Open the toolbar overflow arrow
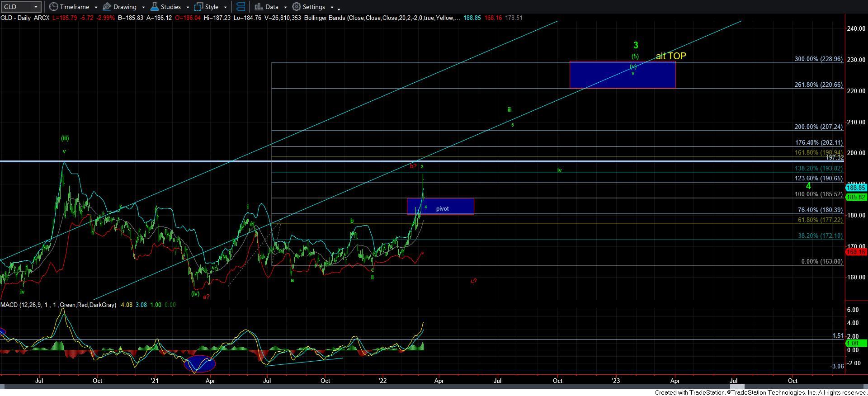Screen dimensions: 868x396 (x=339, y=8)
